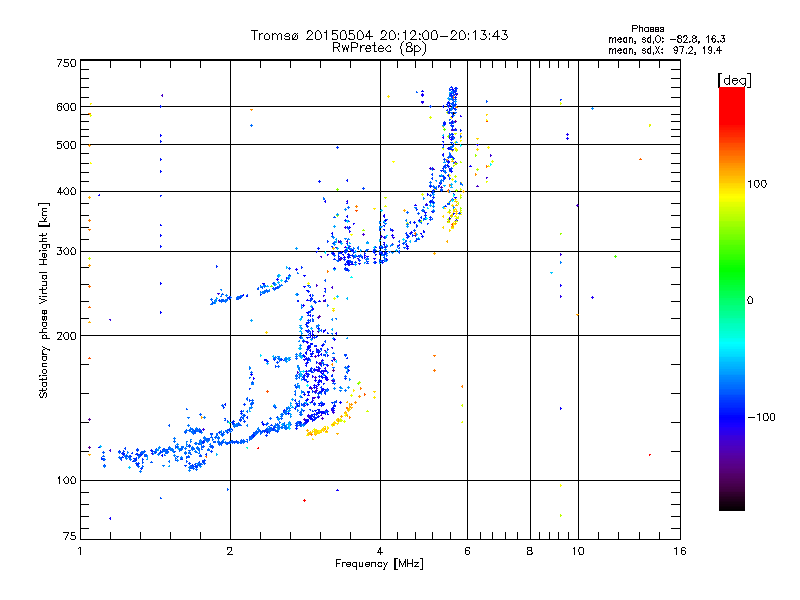Viewport: 800px width, 600px height.
Task: Click the 'Stationary phase Virtual Height [km]' axis title
Action: 44,300
